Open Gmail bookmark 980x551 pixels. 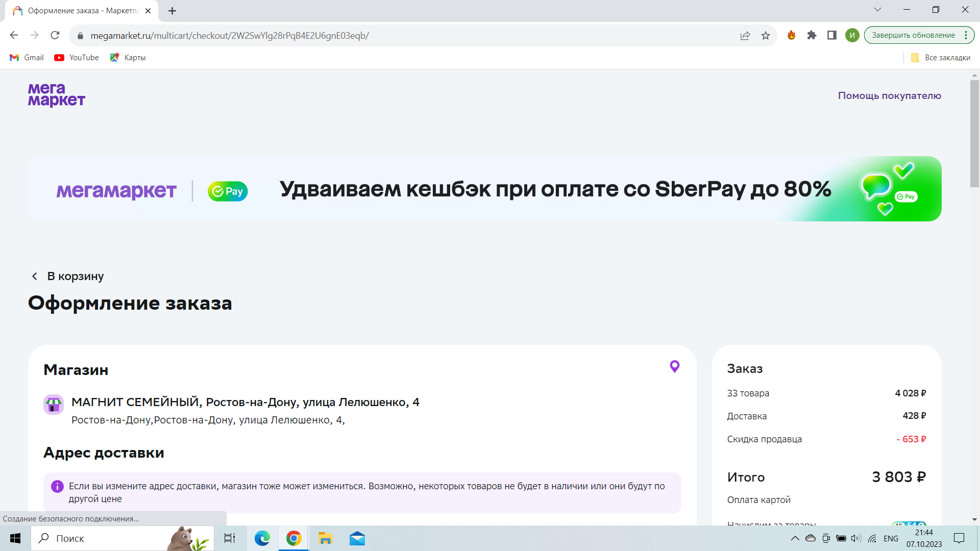pos(27,58)
